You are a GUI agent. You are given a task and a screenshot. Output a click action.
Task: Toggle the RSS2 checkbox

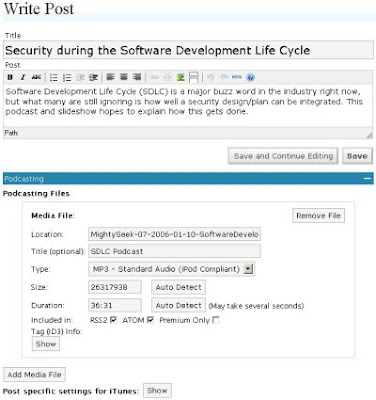(x=114, y=320)
